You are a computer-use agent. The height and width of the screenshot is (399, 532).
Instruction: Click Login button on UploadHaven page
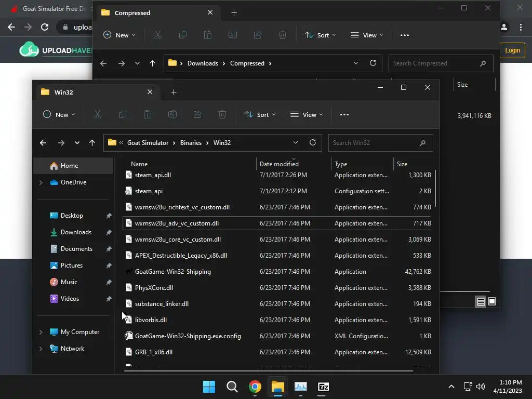(x=512, y=50)
